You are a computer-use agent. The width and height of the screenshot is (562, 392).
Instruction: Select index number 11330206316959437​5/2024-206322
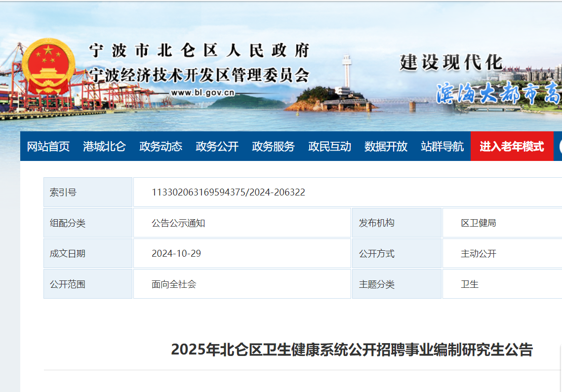point(228,193)
